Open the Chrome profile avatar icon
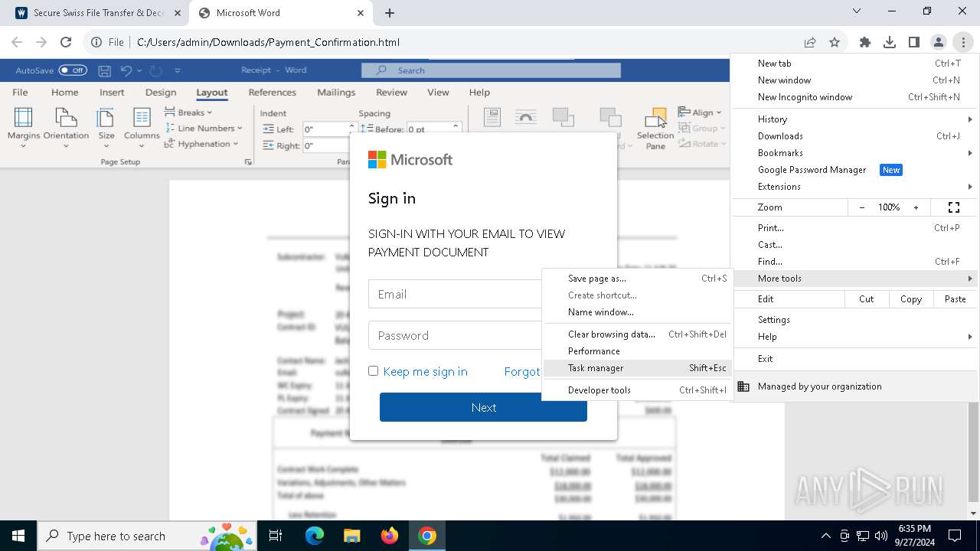 point(939,42)
